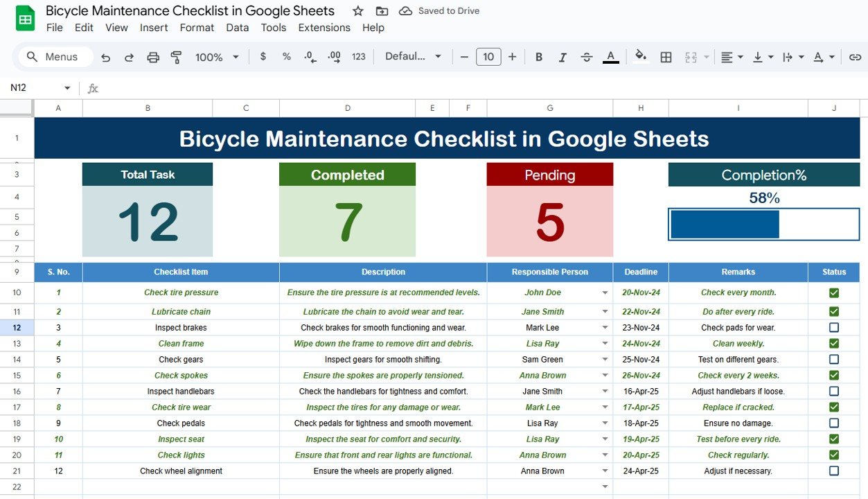Click the Move to folder icon
Screen dimensions: 868x499
382,11
